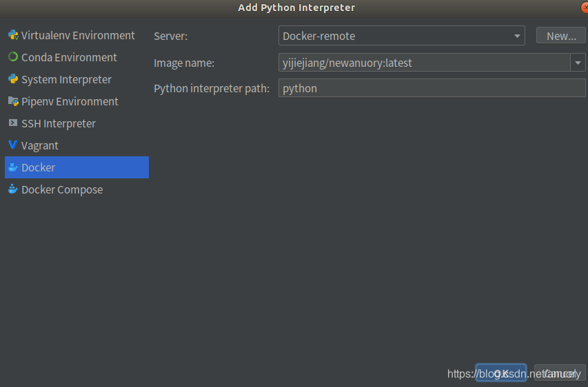Click the Virtualenv Environment python icon
Viewport: 588px width, 387px height.
(x=13, y=35)
